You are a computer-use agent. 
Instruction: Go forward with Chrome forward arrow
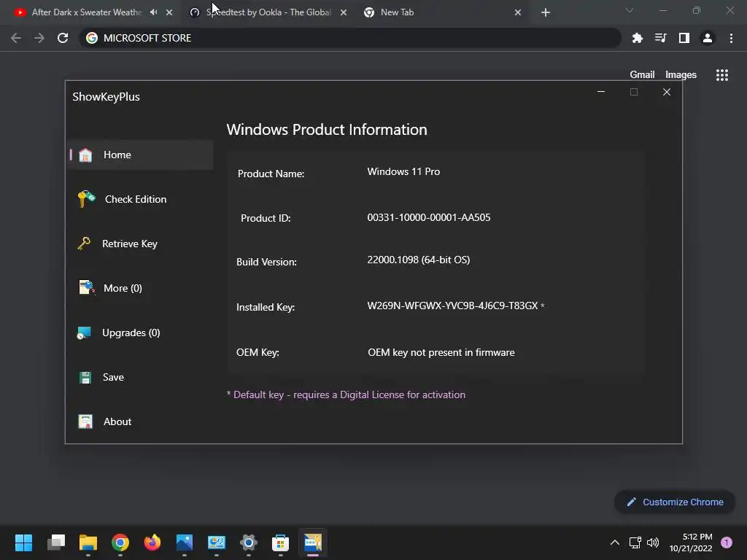39,38
